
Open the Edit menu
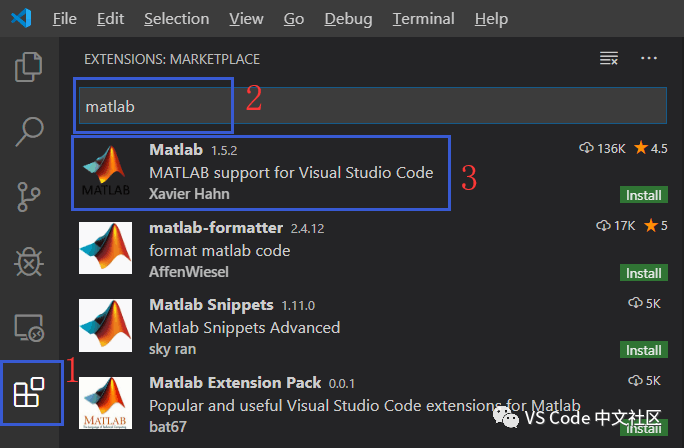[x=110, y=19]
